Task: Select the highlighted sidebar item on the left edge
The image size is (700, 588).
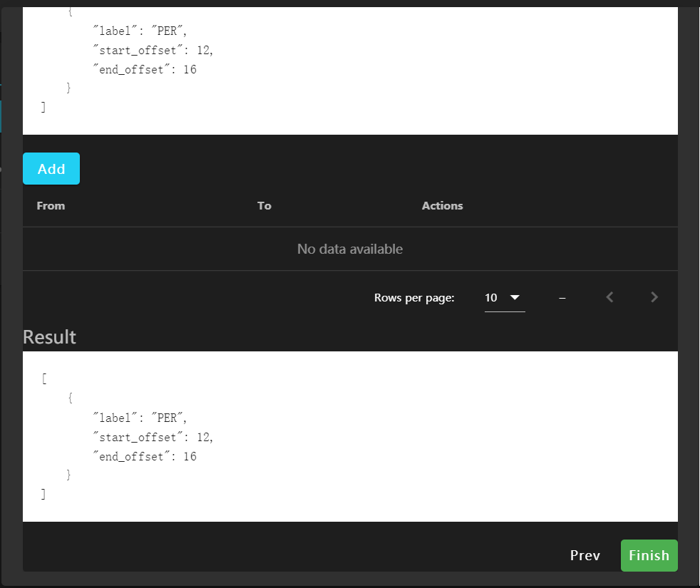Action: [x=3, y=114]
